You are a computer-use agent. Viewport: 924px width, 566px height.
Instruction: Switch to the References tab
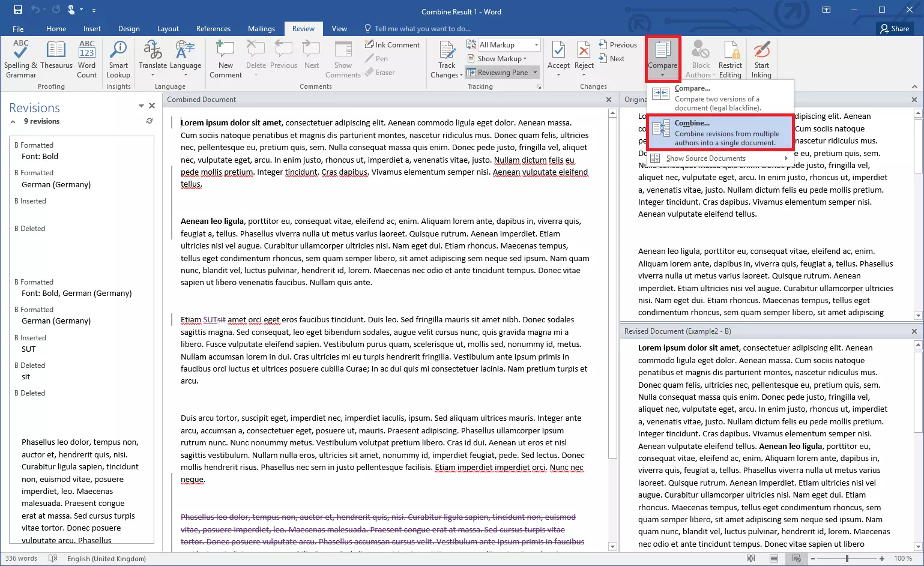pos(213,29)
